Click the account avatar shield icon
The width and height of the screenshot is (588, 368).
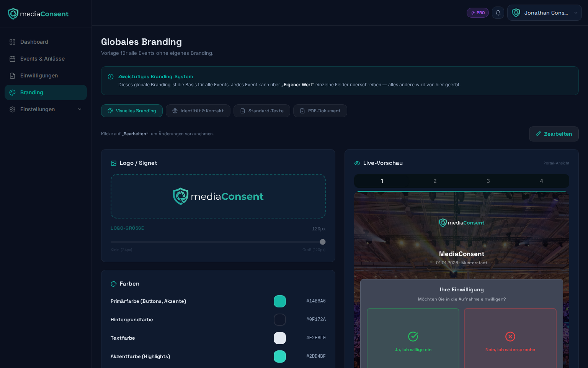(x=516, y=13)
